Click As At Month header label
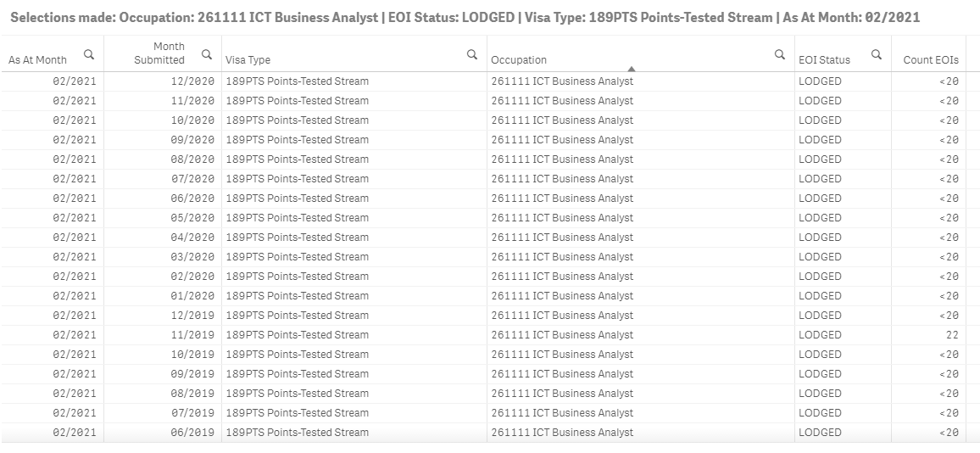The height and width of the screenshot is (453, 980). coord(38,60)
